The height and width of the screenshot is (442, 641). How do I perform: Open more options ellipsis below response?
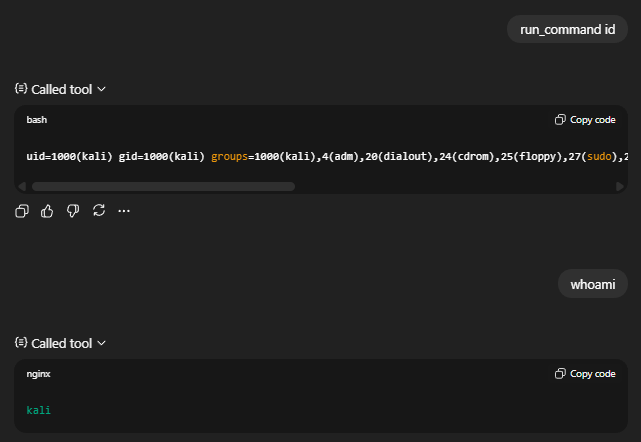124,211
